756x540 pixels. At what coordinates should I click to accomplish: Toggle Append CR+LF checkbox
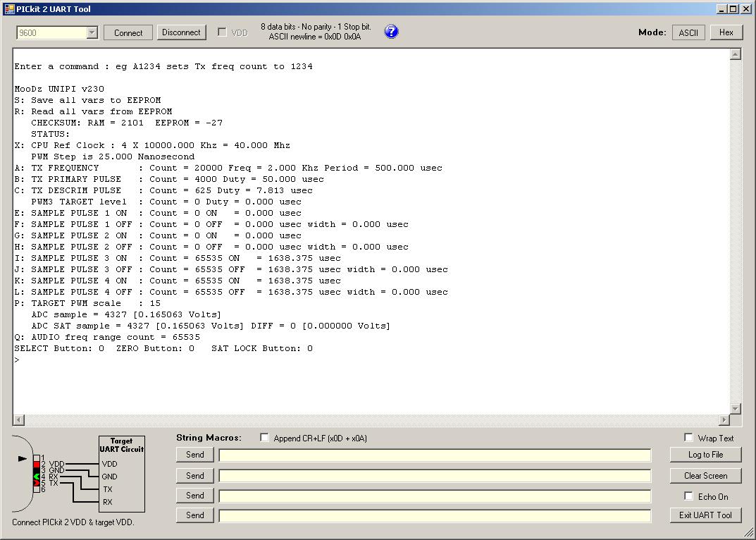[264, 438]
